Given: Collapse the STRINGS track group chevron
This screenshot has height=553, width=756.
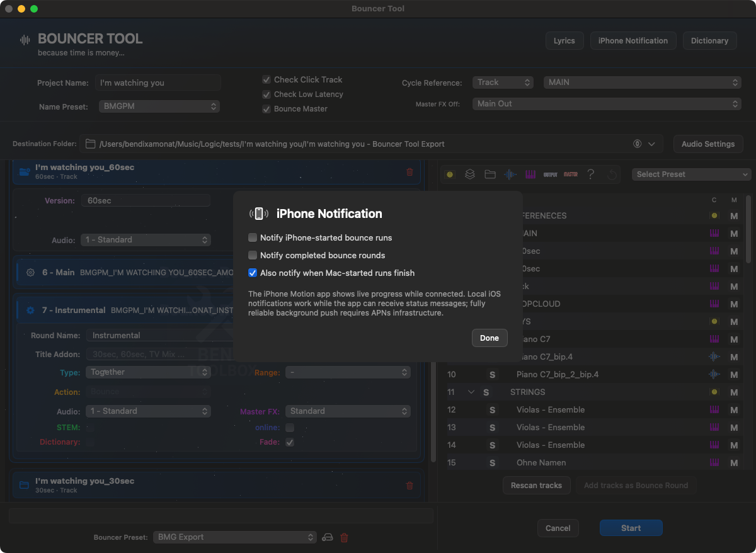Looking at the screenshot, I should pos(471,392).
